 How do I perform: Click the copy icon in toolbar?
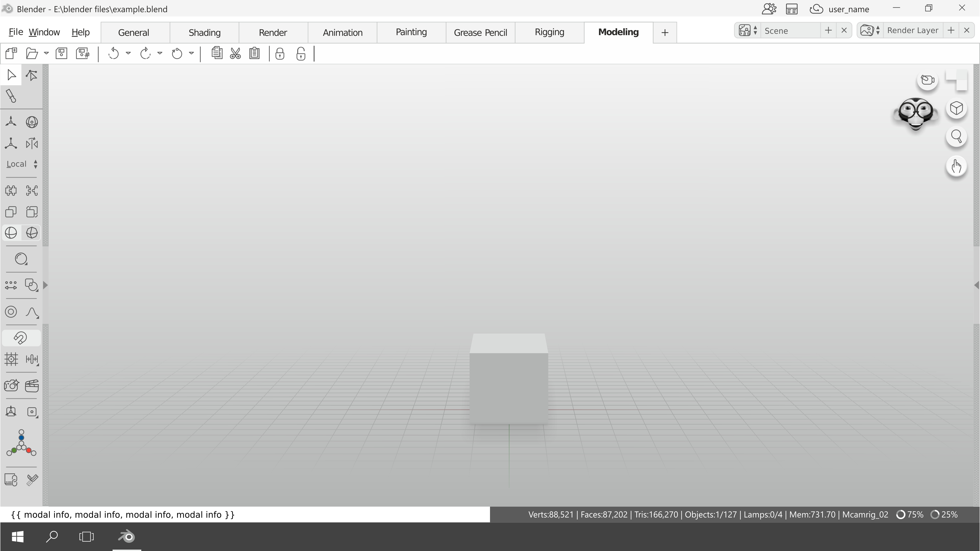click(217, 53)
